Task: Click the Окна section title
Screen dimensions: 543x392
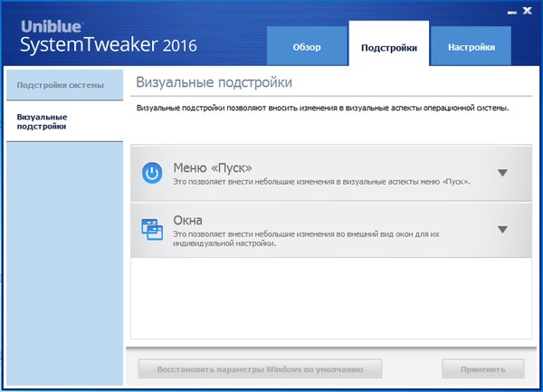Action: [187, 220]
